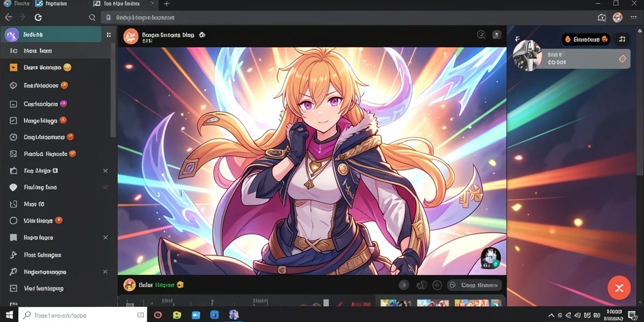Click the pill button with orange icons
Screen dimensions: 644x322
coord(586,40)
